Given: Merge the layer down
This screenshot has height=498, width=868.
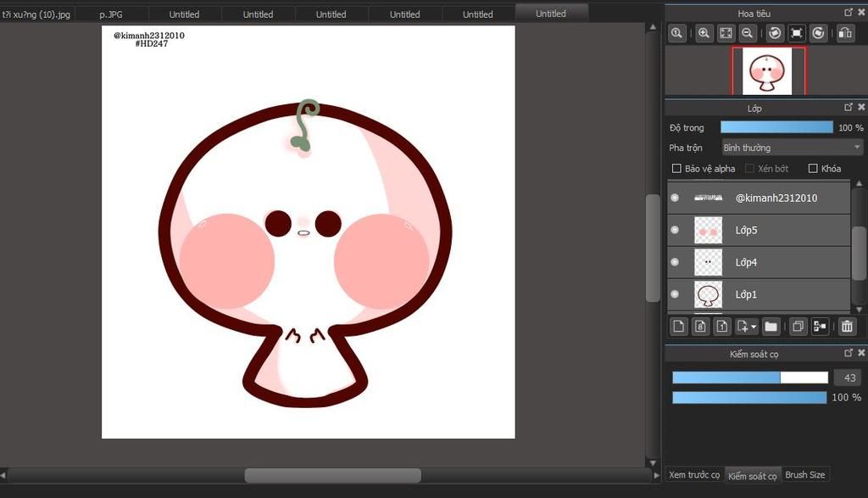Looking at the screenshot, I should [x=820, y=327].
